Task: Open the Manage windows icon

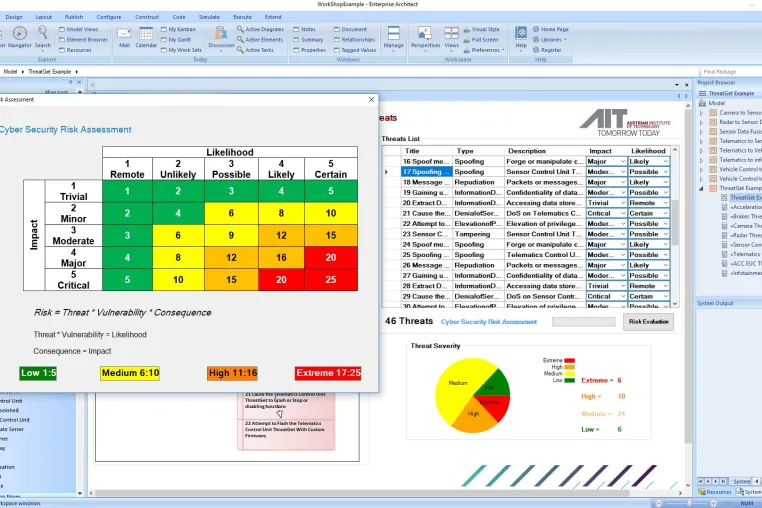Action: pos(394,37)
